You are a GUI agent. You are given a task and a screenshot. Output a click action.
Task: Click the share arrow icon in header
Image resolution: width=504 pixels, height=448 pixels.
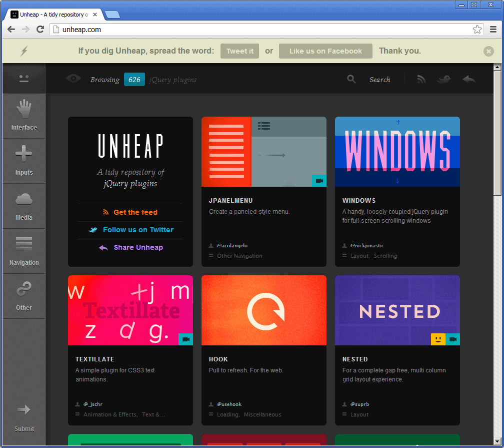468,79
